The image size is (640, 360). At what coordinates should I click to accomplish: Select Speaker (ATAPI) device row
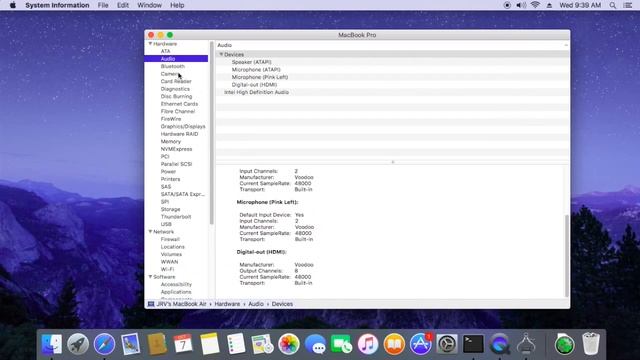click(x=392, y=62)
